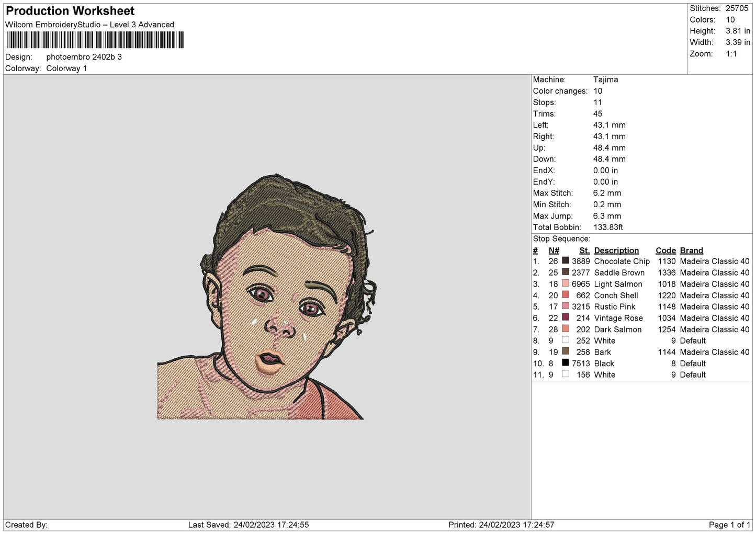Image resolution: width=756 pixels, height=534 pixels.
Task: Click the 'Stop Sequence:' heading
Action: (x=561, y=239)
